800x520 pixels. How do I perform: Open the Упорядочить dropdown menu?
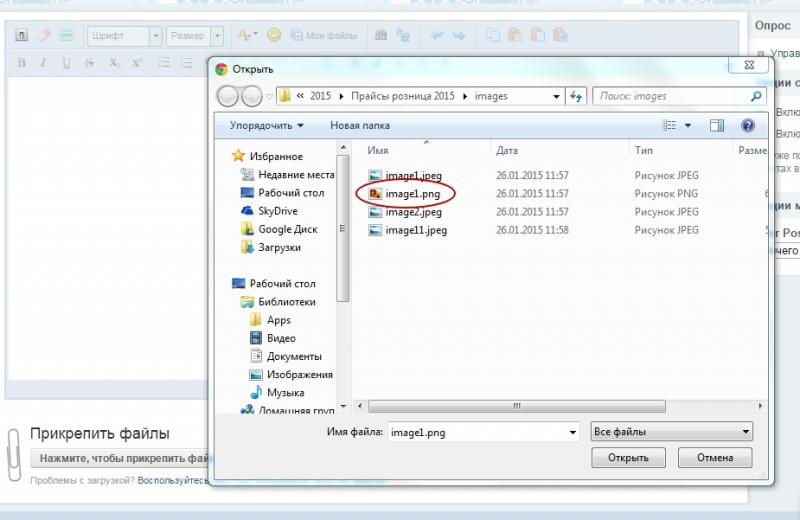pos(267,125)
